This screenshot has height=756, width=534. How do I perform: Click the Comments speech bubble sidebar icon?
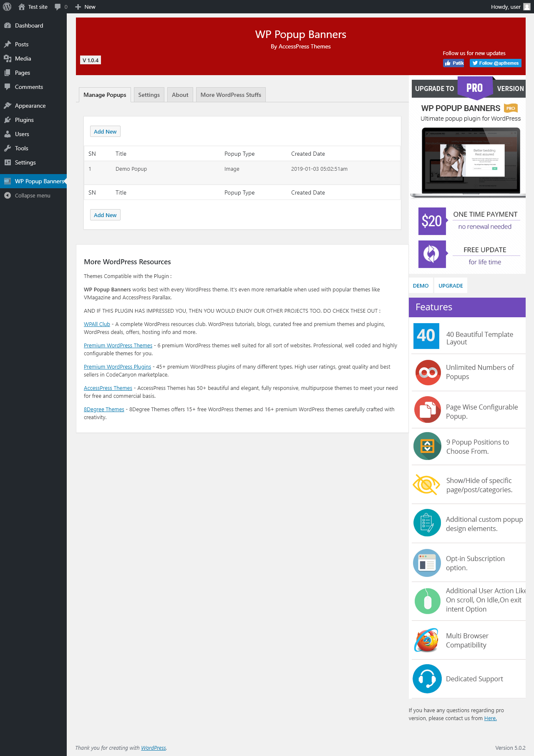click(8, 87)
